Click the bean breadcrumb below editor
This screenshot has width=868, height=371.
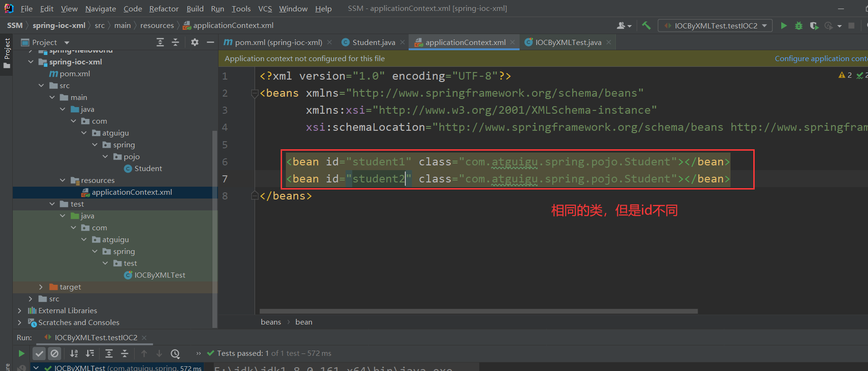pos(304,322)
